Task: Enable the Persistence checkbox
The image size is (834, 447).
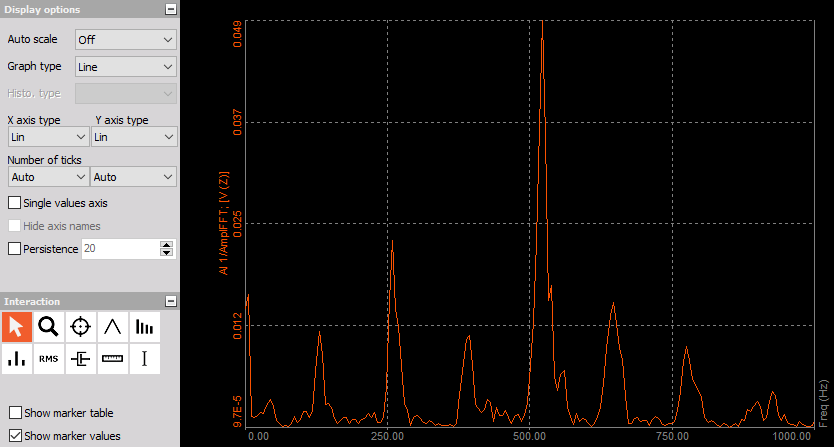Action: tap(14, 249)
